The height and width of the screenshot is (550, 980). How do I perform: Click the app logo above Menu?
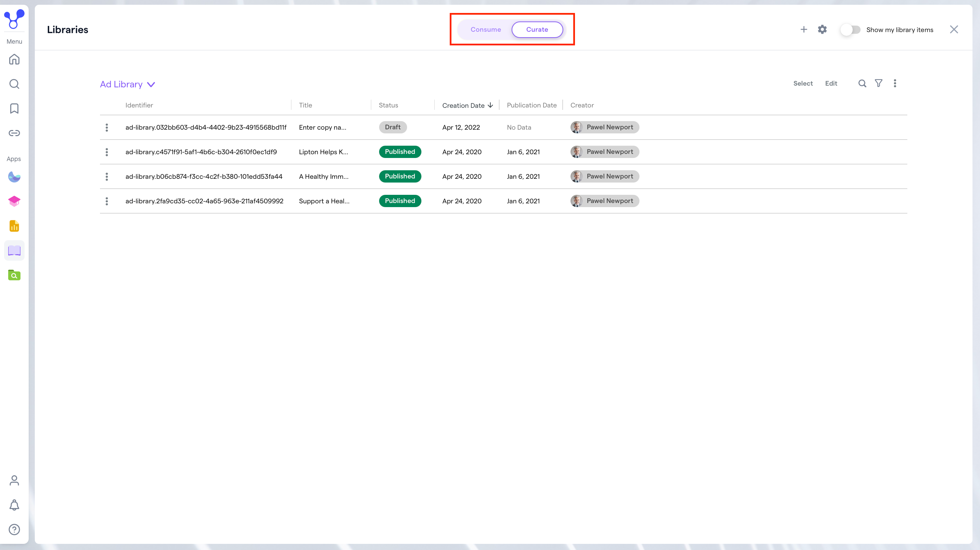[14, 19]
